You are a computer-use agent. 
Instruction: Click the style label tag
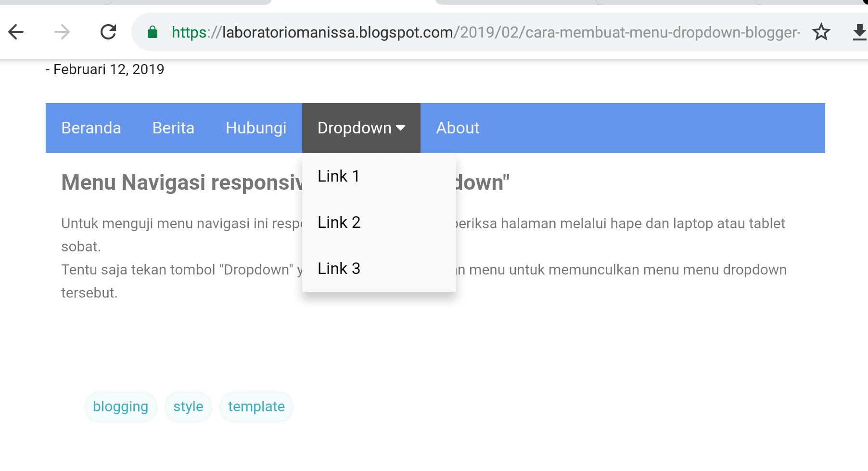pos(188,407)
